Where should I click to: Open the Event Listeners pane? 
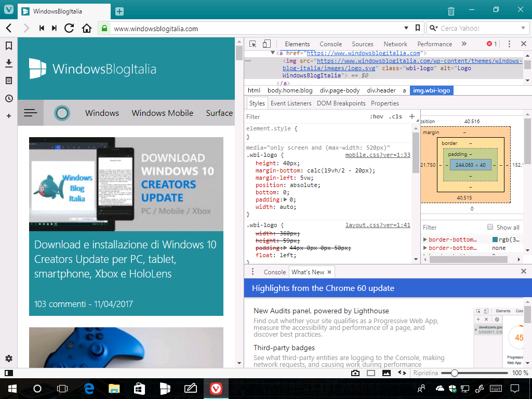pos(291,103)
